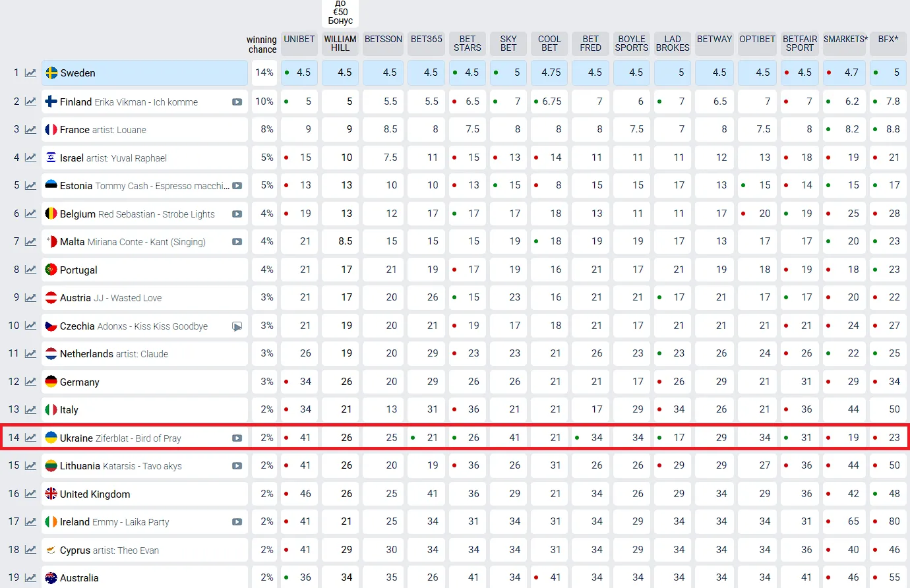Select the WILLIAM HILL bookmaker column header
Screen dimensions: 910x588
pos(340,44)
